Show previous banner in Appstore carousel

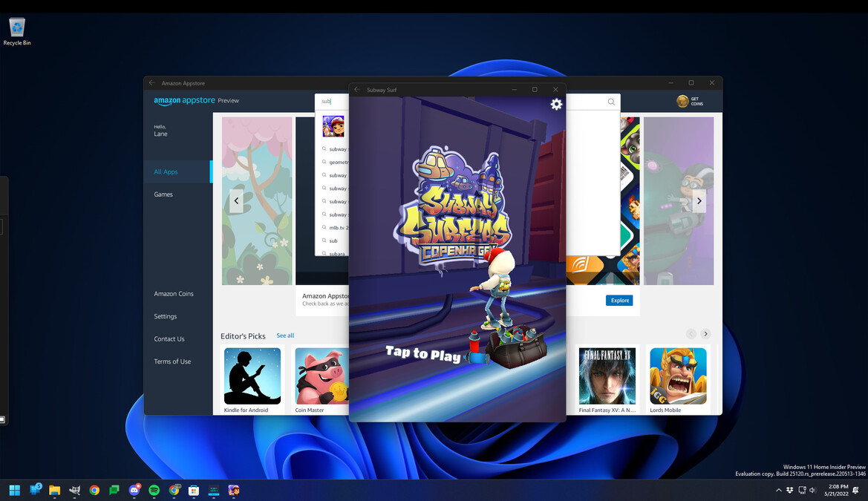click(x=236, y=201)
